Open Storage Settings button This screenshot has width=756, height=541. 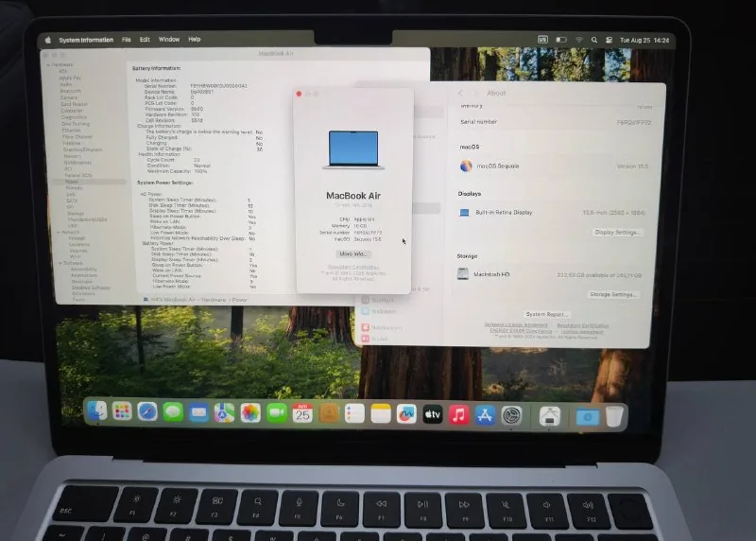(x=612, y=294)
